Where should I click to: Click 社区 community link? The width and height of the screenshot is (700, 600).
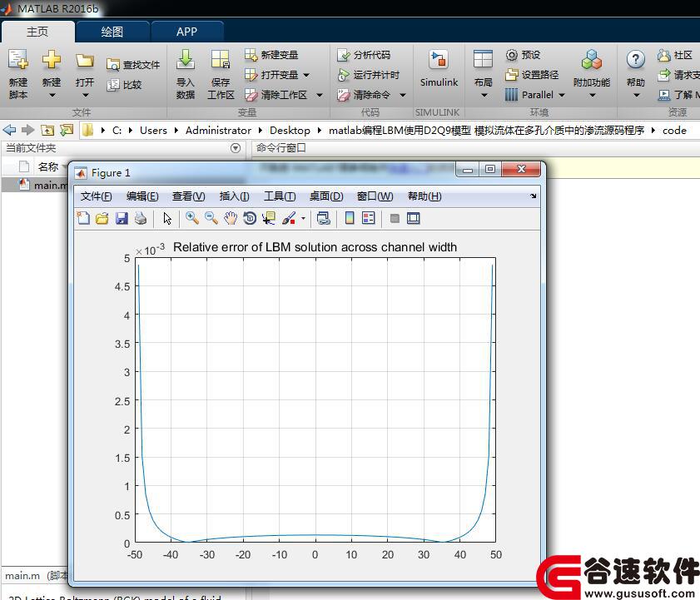click(x=674, y=55)
